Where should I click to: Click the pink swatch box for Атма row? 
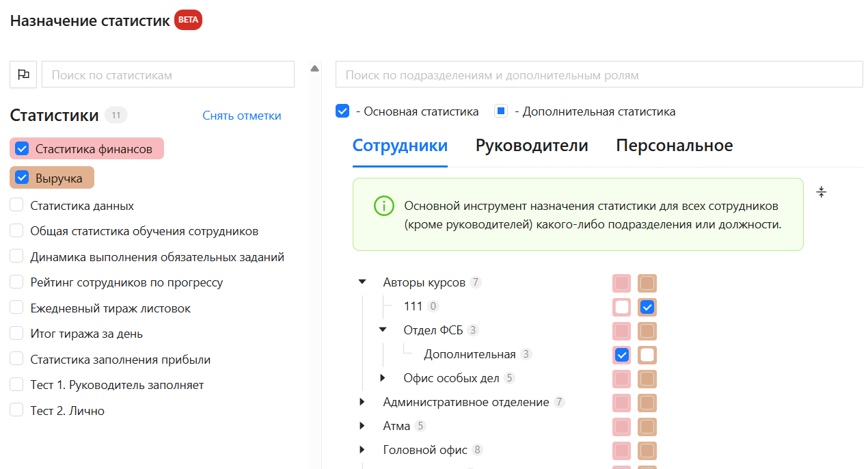[621, 427]
